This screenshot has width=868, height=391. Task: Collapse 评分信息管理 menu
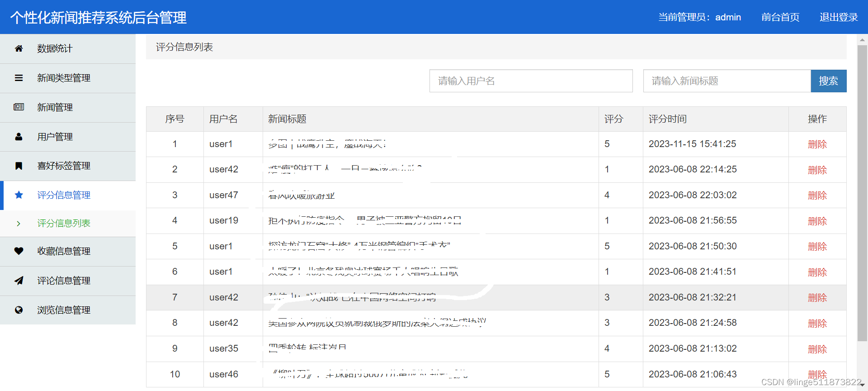pos(68,195)
